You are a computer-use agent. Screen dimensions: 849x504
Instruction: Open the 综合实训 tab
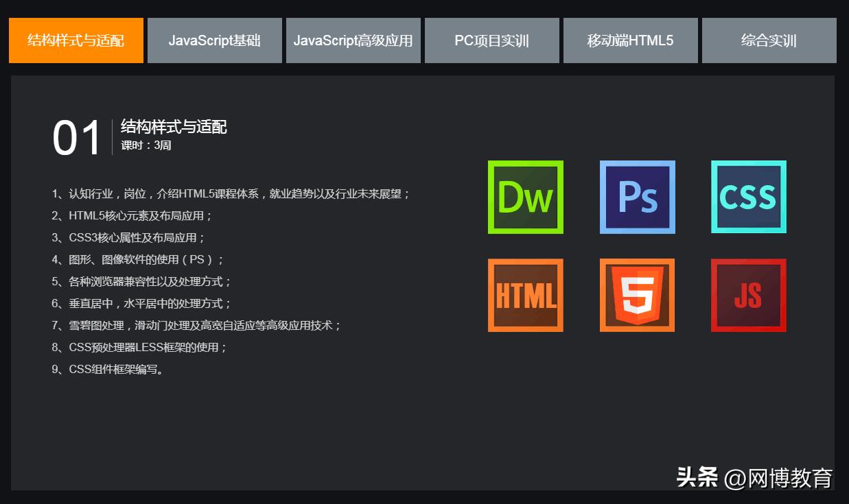coord(769,40)
